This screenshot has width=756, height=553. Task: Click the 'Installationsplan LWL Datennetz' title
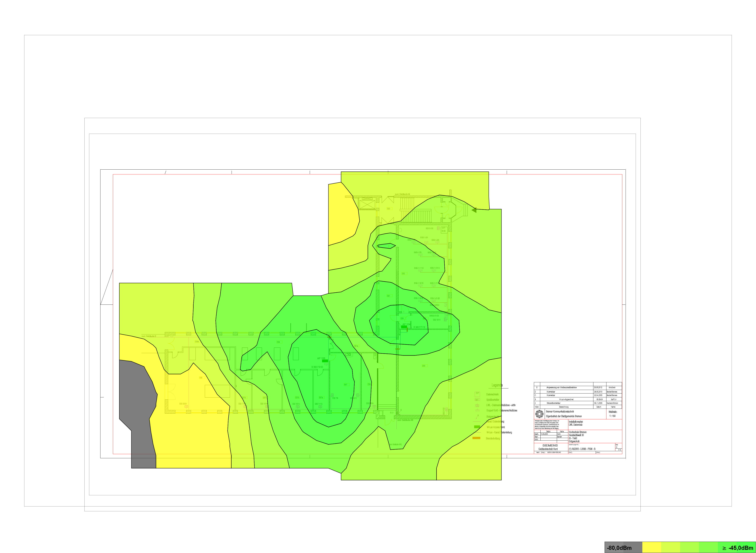[x=576, y=423]
